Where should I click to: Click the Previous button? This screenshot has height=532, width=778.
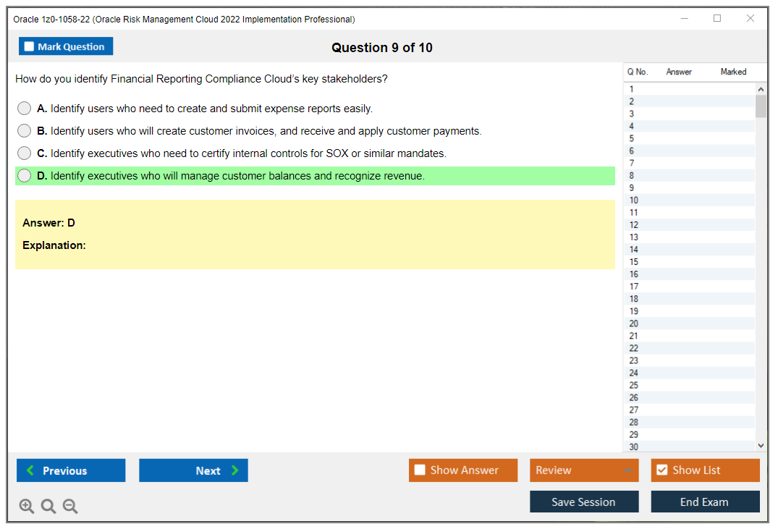[x=70, y=470]
